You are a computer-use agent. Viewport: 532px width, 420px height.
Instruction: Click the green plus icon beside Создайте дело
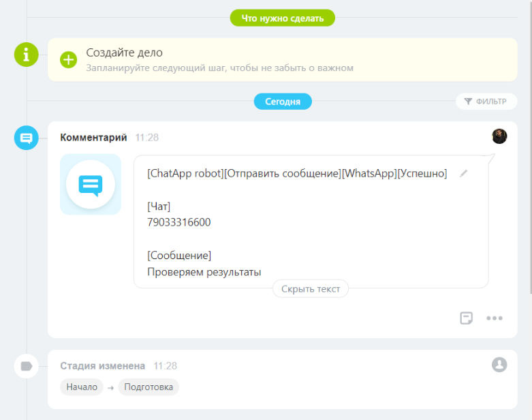(x=69, y=59)
